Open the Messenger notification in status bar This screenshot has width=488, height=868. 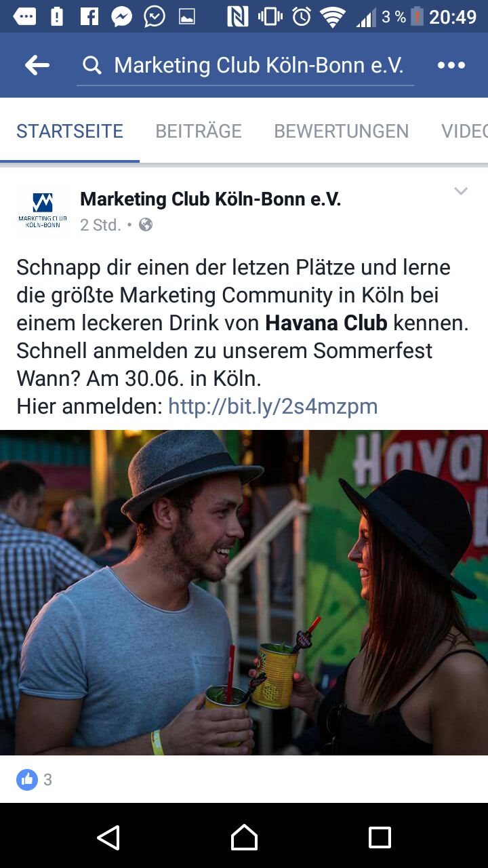pos(122,16)
